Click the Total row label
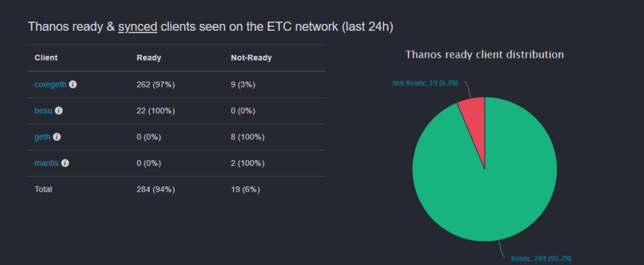This screenshot has height=265, width=644. point(43,189)
